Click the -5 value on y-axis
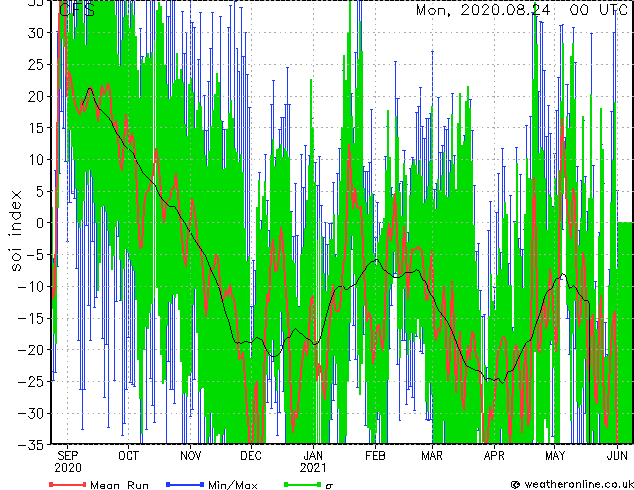The height and width of the screenshot is (490, 634). pyautogui.click(x=35, y=255)
